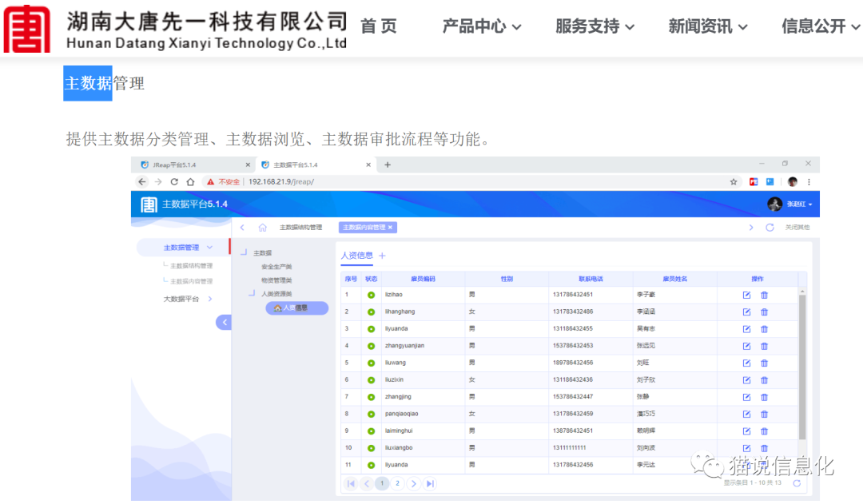This screenshot has width=863, height=504.
Task: Toggle green status indicator for liyuanda row 3
Action: click(x=371, y=329)
